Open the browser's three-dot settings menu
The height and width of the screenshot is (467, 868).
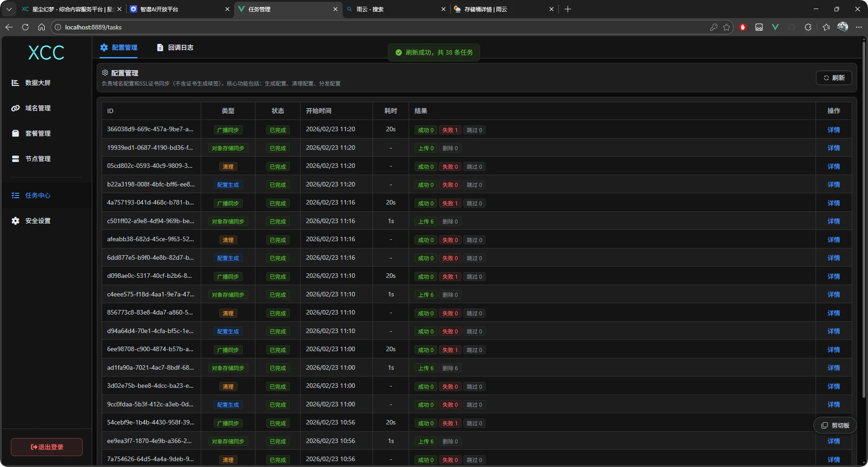click(x=859, y=27)
